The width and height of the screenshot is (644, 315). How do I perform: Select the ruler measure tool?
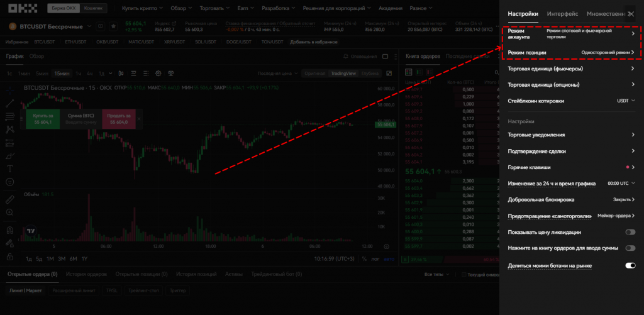10,199
